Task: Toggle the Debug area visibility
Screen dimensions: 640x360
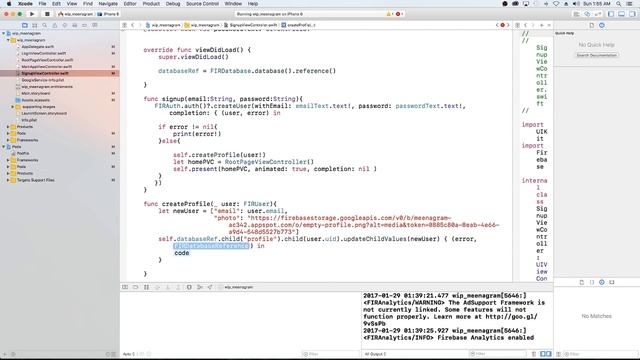Action: 621,14
